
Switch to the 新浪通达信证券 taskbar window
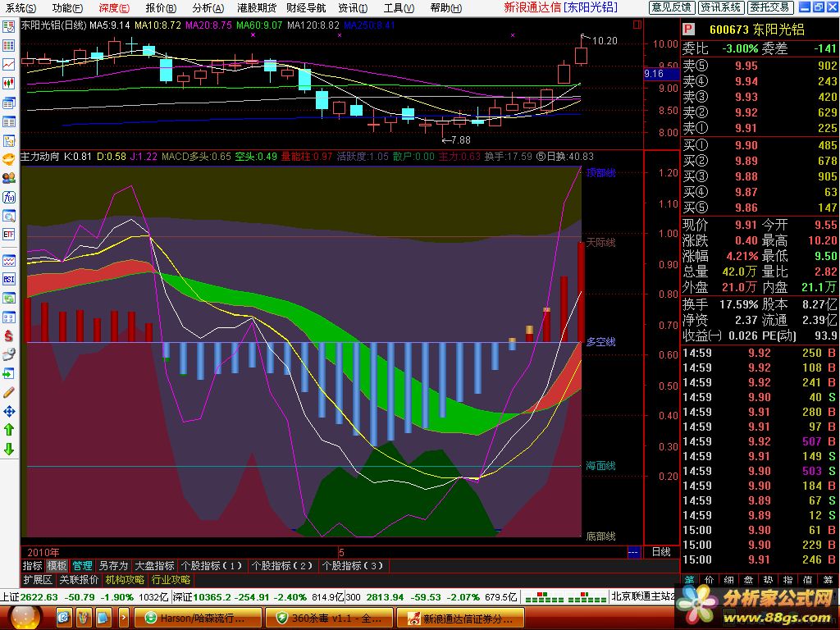coord(461,619)
